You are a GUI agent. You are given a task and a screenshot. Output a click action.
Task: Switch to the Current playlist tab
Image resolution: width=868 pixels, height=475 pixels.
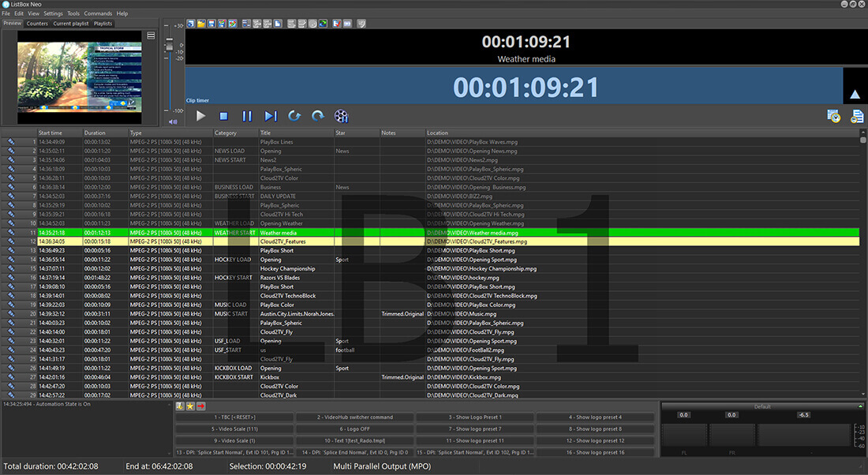(x=71, y=23)
